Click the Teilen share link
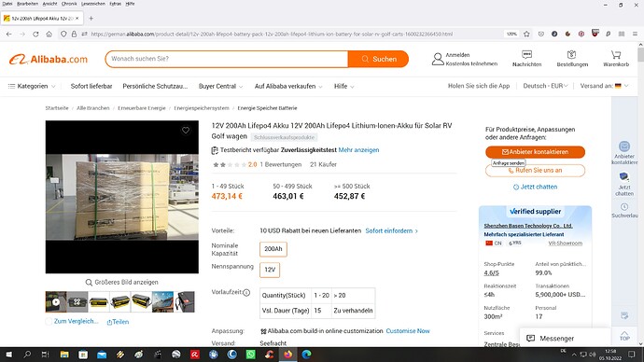The image size is (644, 362). tap(118, 322)
